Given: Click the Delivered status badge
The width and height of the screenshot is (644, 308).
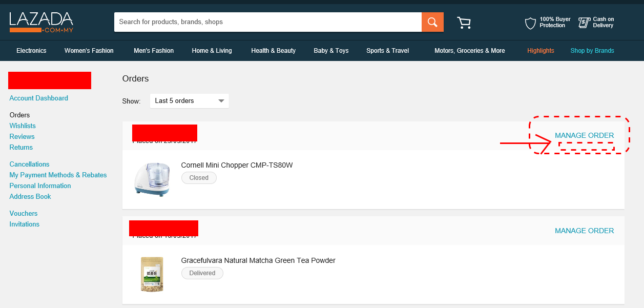Looking at the screenshot, I should pos(202,273).
